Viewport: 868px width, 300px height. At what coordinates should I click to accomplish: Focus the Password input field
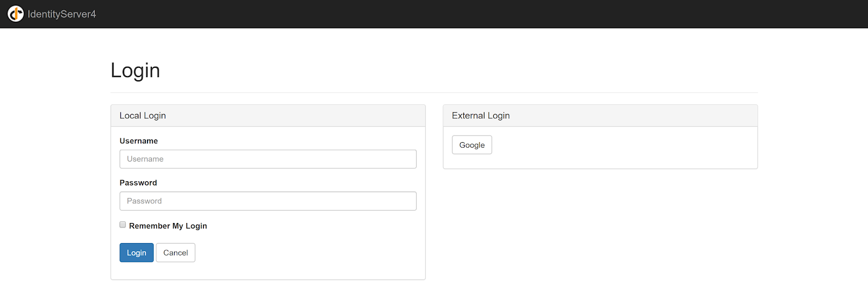coord(268,201)
